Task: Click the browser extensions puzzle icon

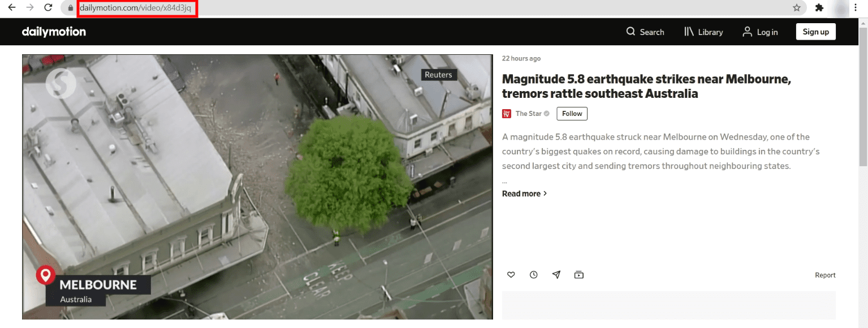Action: click(x=819, y=8)
